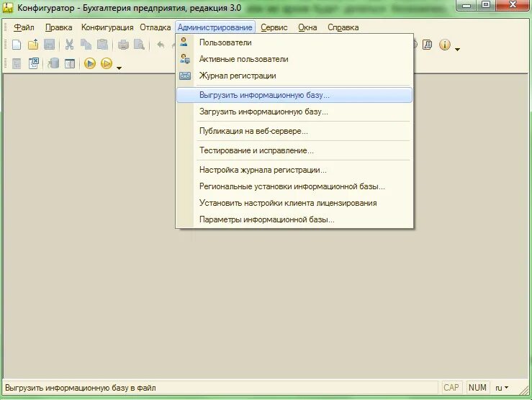Image resolution: width=532 pixels, height=400 pixels.
Task: Click the close configuration icon
Action: (x=34, y=63)
